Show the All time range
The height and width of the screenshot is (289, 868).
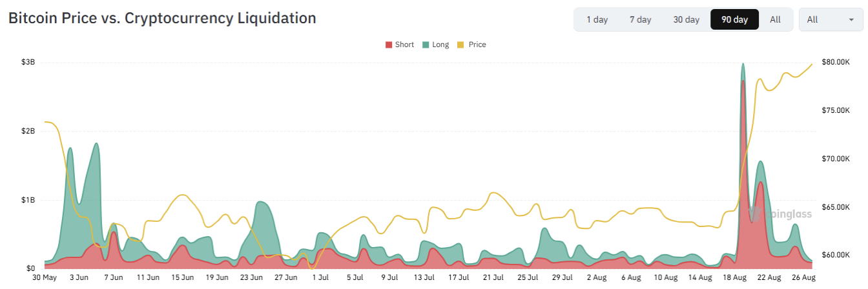tap(775, 19)
